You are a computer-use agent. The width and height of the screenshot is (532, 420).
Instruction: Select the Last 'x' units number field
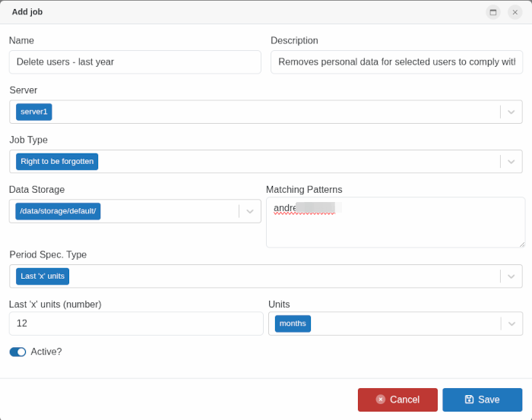click(135, 324)
